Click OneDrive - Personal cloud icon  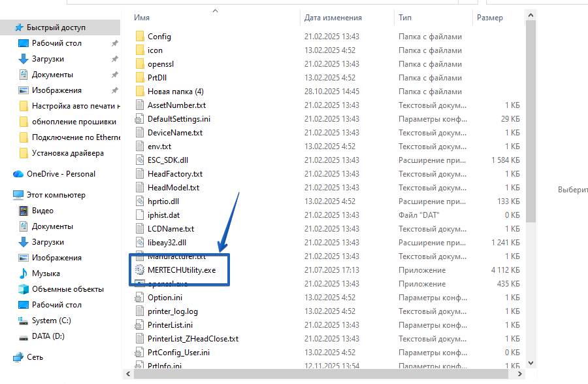click(x=18, y=174)
